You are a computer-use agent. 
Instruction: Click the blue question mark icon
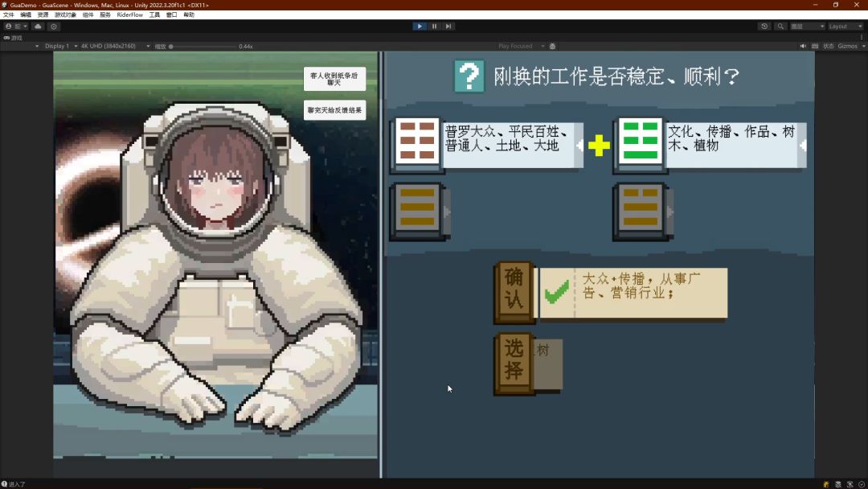tap(469, 76)
